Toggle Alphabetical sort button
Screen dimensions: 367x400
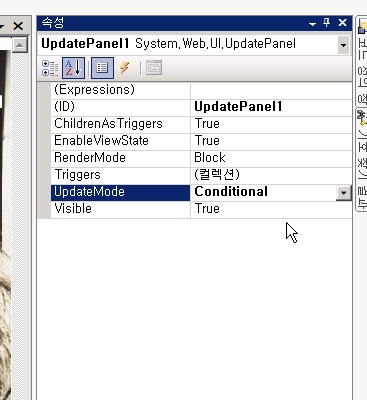pos(73,68)
